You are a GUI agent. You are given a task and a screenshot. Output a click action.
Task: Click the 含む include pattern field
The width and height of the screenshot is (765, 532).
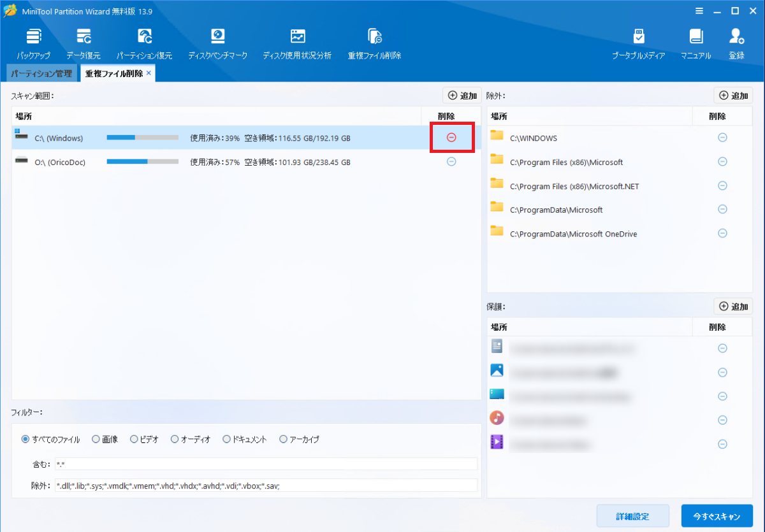pos(265,464)
